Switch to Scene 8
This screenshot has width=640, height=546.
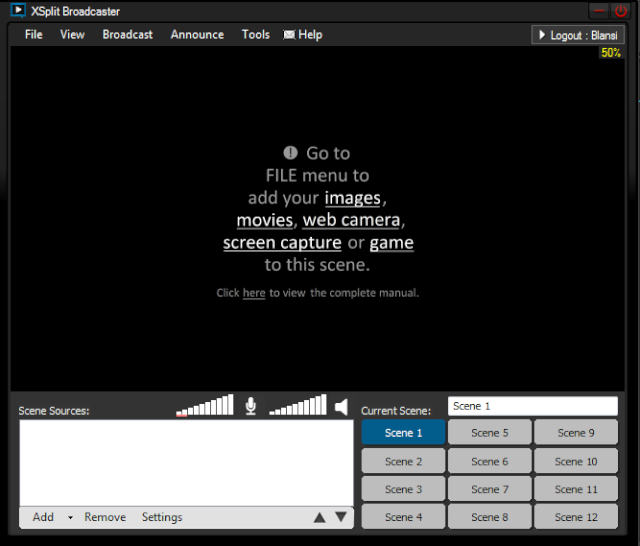point(490,517)
